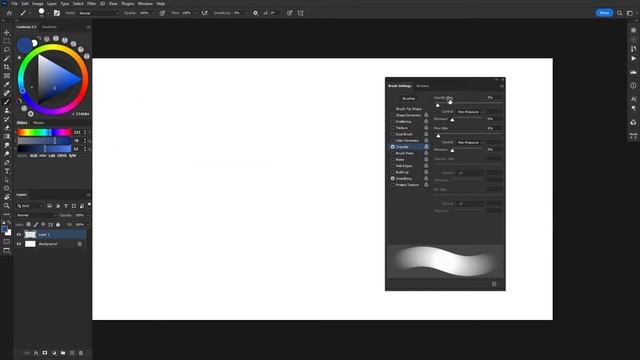Click the Brushes button in Brush Settings
The height and width of the screenshot is (360, 640).
(409, 98)
